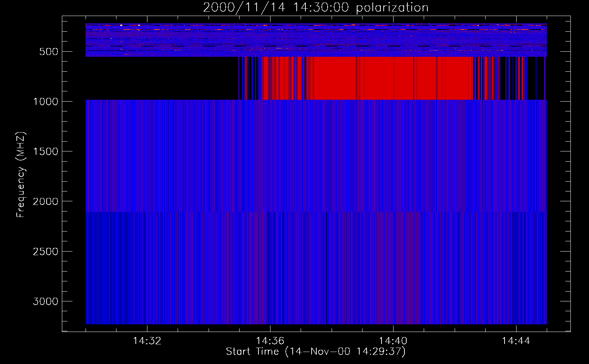Select the 500 frequency tick label
This screenshot has width=589, height=364.
pos(49,52)
